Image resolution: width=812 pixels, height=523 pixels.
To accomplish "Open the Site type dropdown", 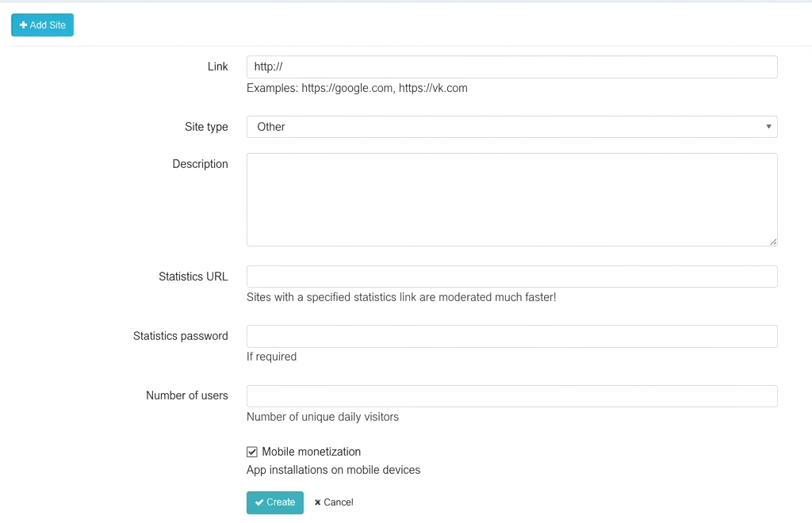I will (x=511, y=127).
